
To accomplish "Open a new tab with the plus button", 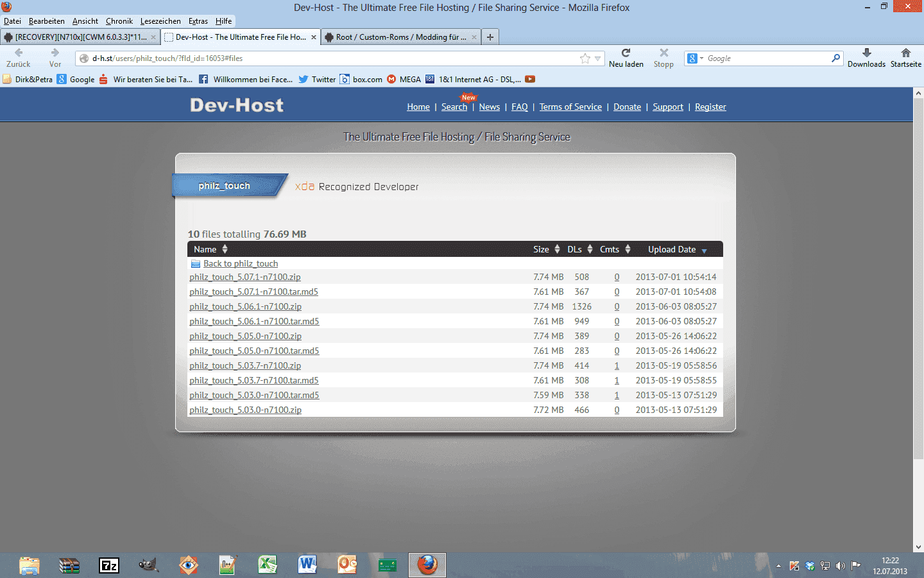I will (490, 37).
